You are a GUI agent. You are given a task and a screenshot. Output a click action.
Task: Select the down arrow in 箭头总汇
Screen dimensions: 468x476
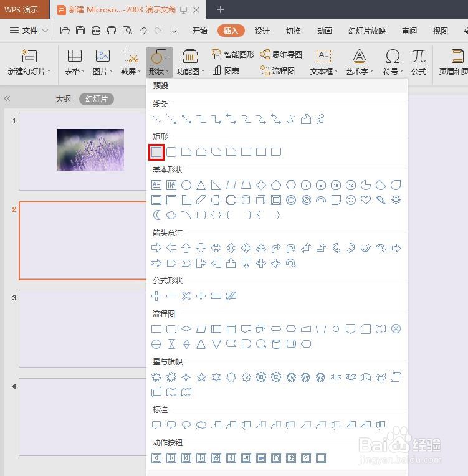coord(201,248)
